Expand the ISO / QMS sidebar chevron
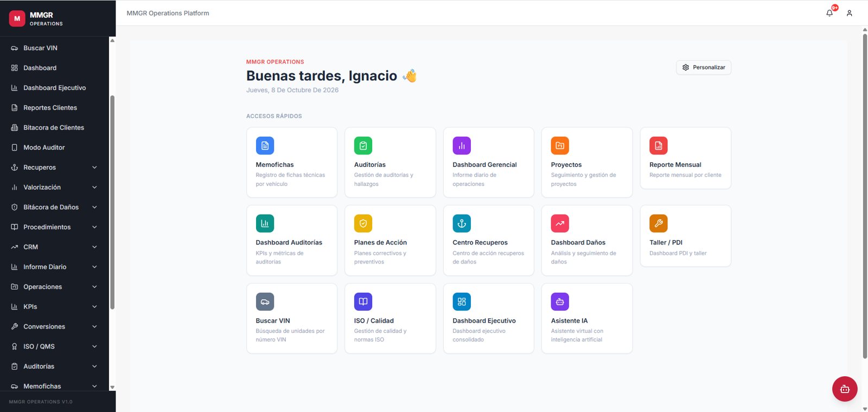The image size is (868, 412). pyautogui.click(x=94, y=346)
